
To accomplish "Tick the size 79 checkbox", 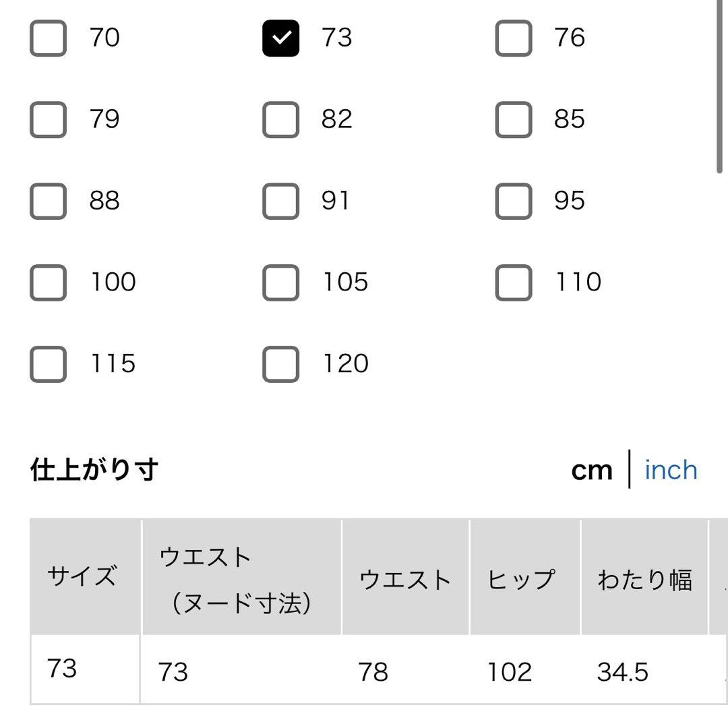I will pyautogui.click(x=48, y=119).
